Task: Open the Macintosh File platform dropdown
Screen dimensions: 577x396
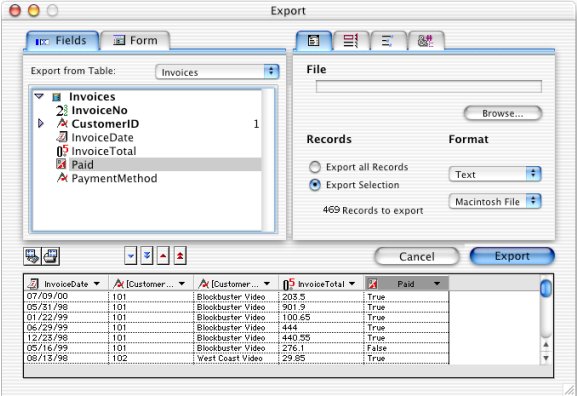Action: coord(495,201)
